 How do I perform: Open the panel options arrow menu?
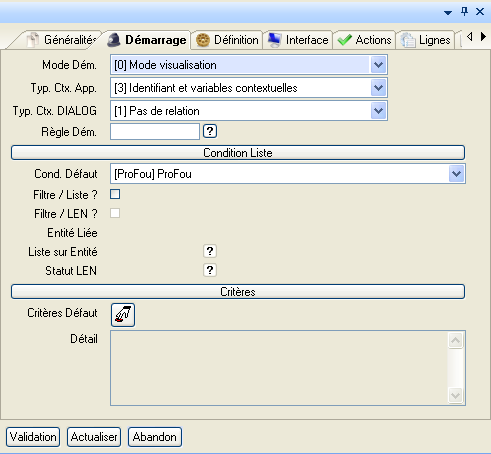pyautogui.click(x=448, y=13)
